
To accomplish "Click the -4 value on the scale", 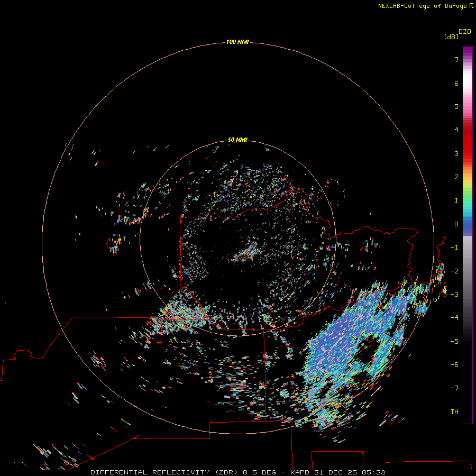I will 454,318.
